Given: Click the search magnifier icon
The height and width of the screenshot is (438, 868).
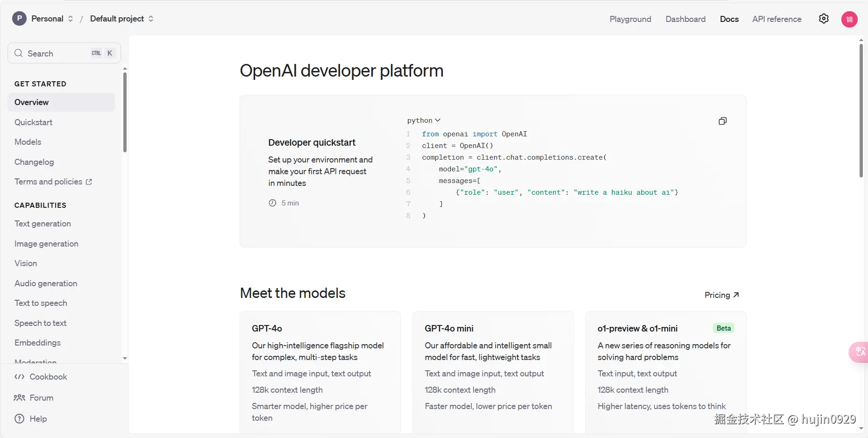Looking at the screenshot, I should (x=19, y=53).
